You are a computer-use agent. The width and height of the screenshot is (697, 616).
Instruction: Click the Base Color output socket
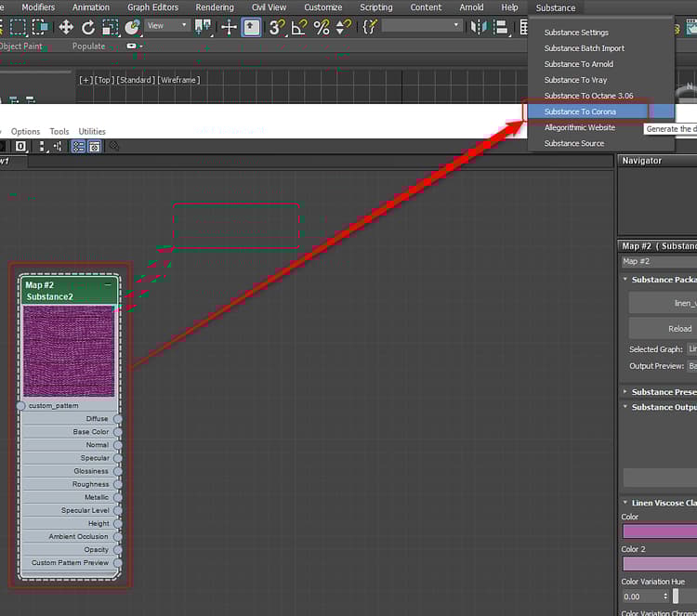click(x=118, y=432)
